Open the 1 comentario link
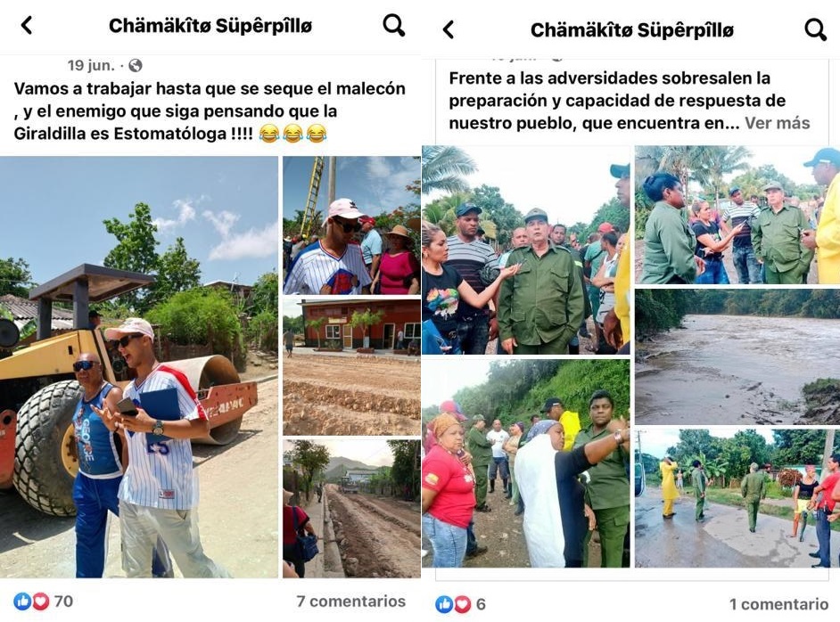 pos(779,604)
